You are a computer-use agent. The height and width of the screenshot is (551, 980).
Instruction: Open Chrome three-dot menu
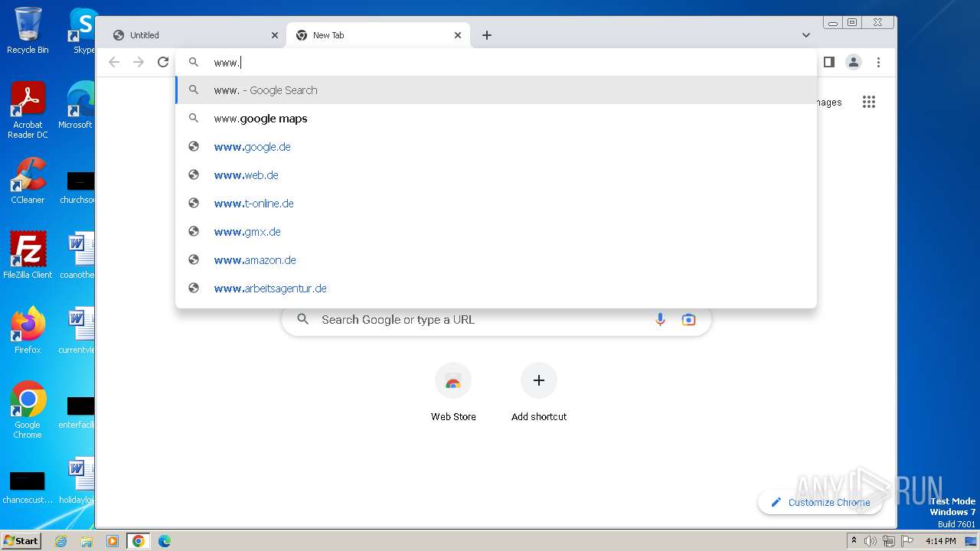(x=878, y=62)
